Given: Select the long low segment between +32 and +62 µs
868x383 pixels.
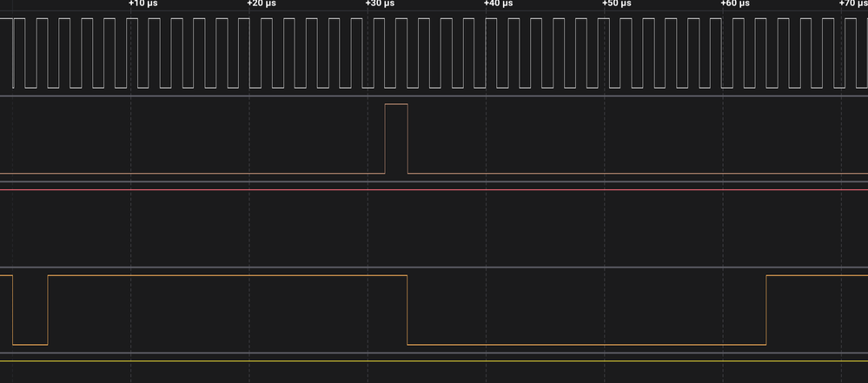Looking at the screenshot, I should tap(586, 310).
